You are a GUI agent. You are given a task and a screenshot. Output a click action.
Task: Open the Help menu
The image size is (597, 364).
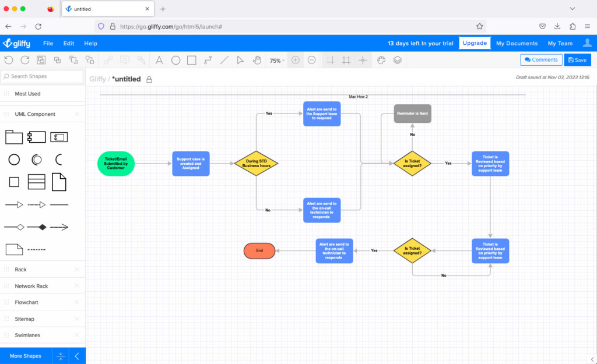90,43
